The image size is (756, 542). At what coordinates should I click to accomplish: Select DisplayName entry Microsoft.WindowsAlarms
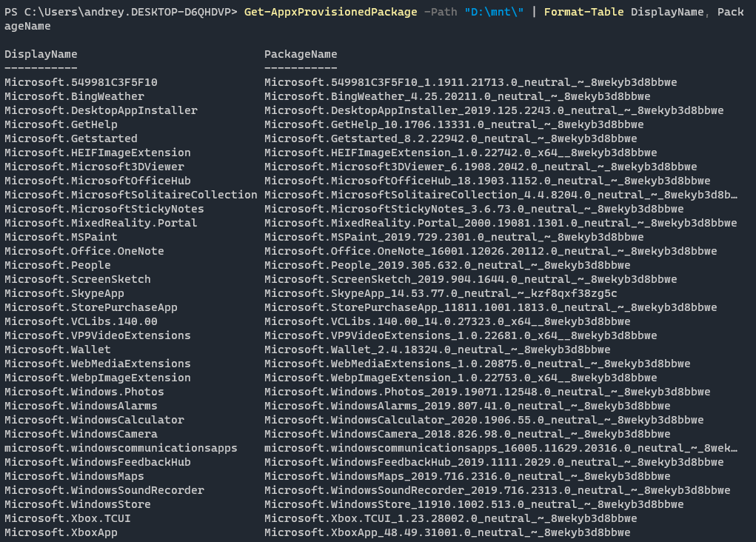[x=81, y=406]
